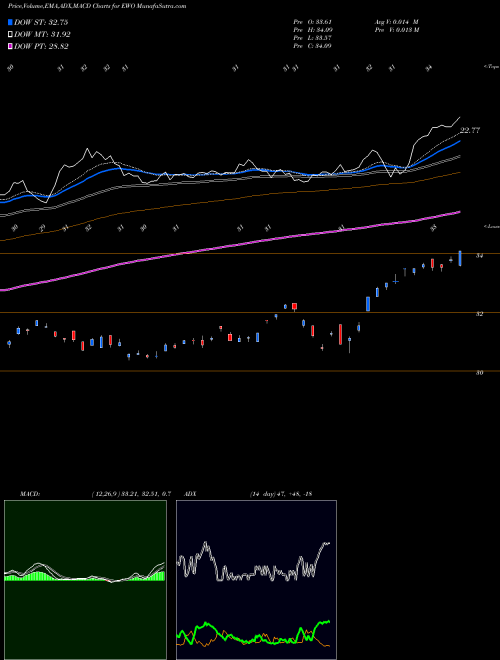
Task: Click the magenta DOW PT legend swatch
Action: pyautogui.click(x=11, y=46)
